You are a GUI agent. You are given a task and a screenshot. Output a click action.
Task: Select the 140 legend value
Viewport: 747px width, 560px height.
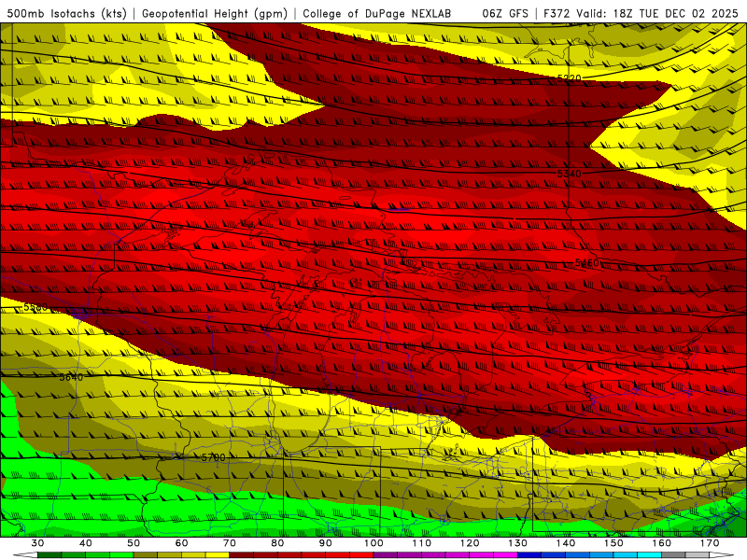566,543
